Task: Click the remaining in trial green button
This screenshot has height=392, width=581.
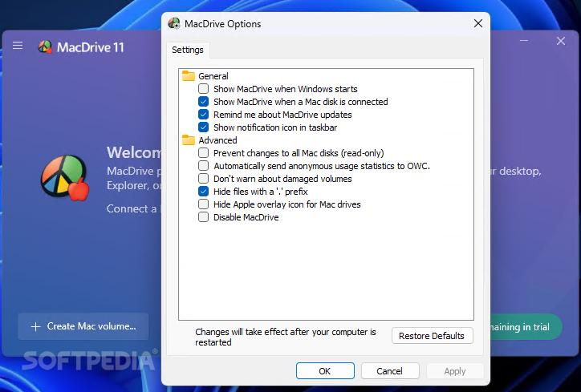Action: tap(526, 327)
